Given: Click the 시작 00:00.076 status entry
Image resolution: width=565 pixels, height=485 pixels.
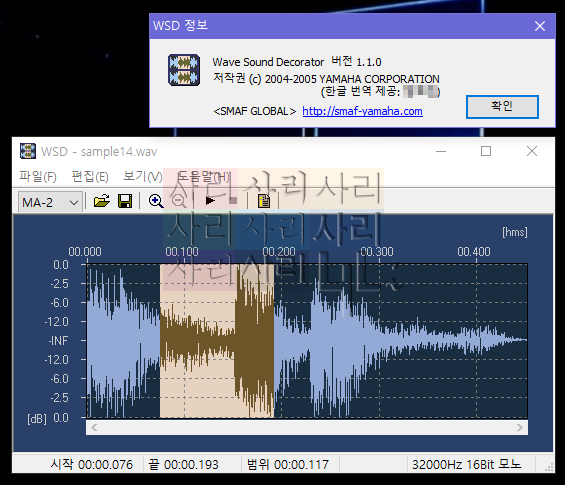Looking at the screenshot, I should click(x=92, y=464).
